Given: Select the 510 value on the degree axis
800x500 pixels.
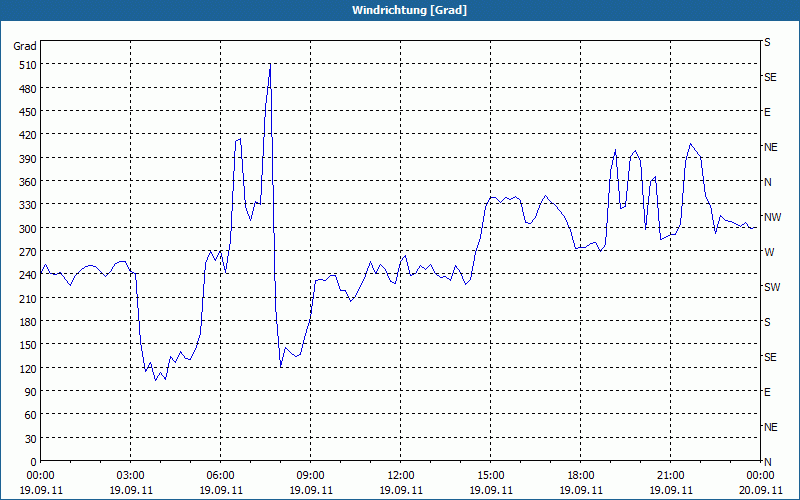Looking at the screenshot, I should click(28, 65).
